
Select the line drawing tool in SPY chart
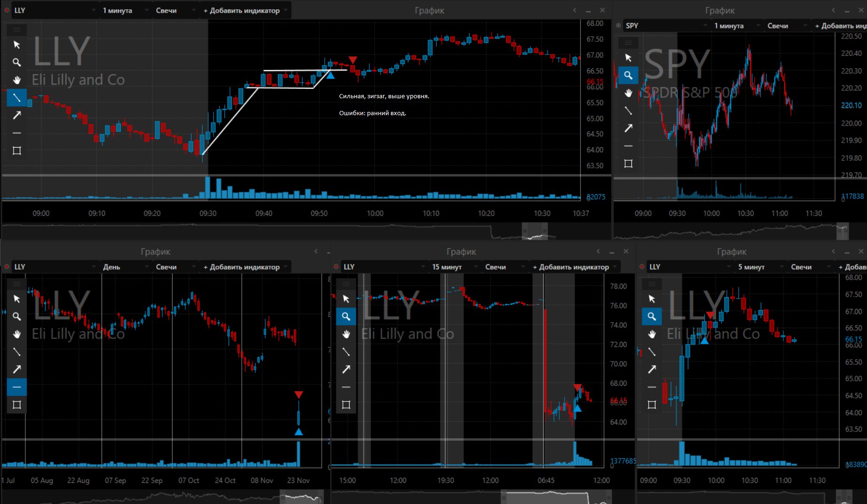point(628,110)
